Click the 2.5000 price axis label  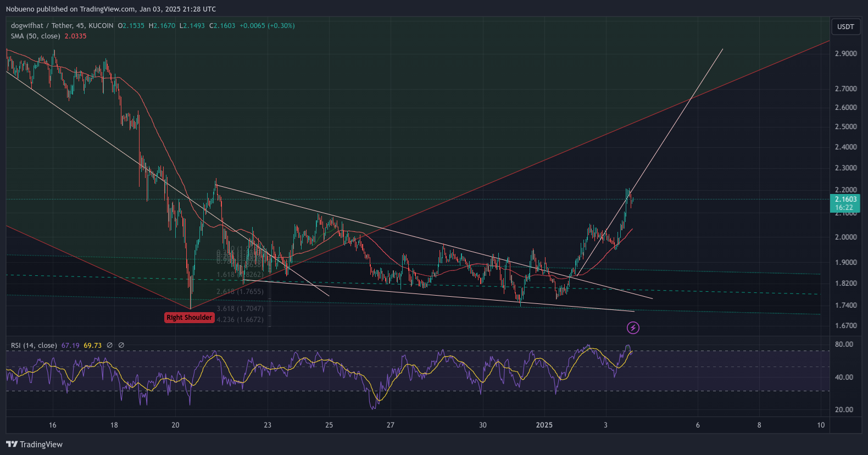pyautogui.click(x=845, y=126)
